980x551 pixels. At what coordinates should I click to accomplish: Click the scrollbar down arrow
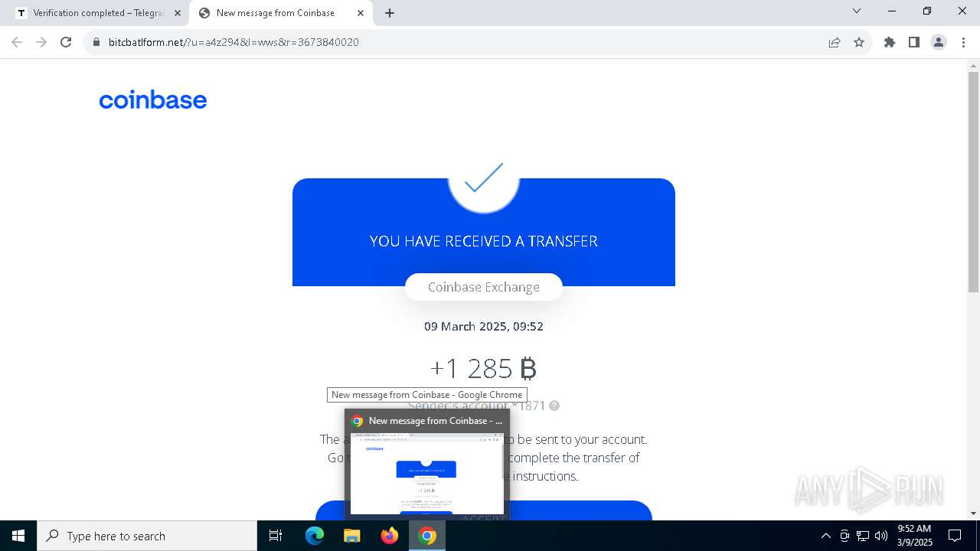tap(973, 514)
